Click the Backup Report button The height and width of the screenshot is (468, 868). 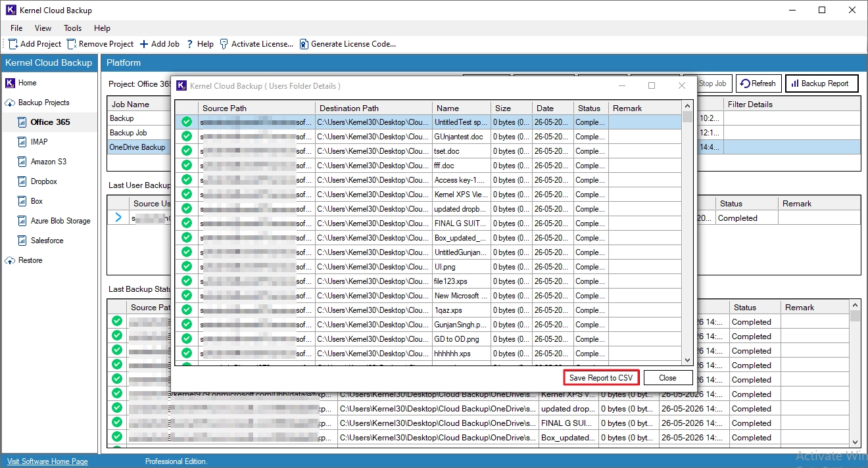click(821, 83)
